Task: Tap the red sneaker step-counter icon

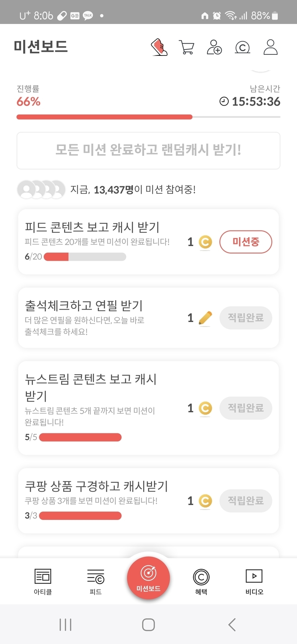Action: (159, 47)
